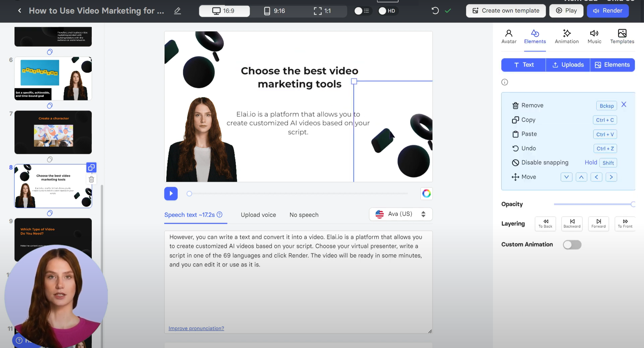This screenshot has height=348, width=644.
Task: Delete slide 8 with the trash icon
Action: point(91,179)
